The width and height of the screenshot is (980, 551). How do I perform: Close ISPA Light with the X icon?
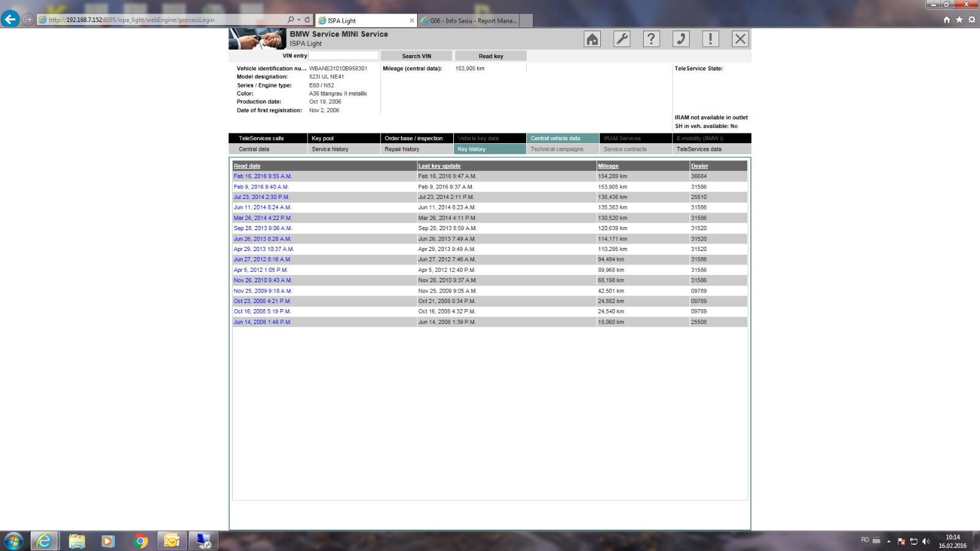(740, 39)
